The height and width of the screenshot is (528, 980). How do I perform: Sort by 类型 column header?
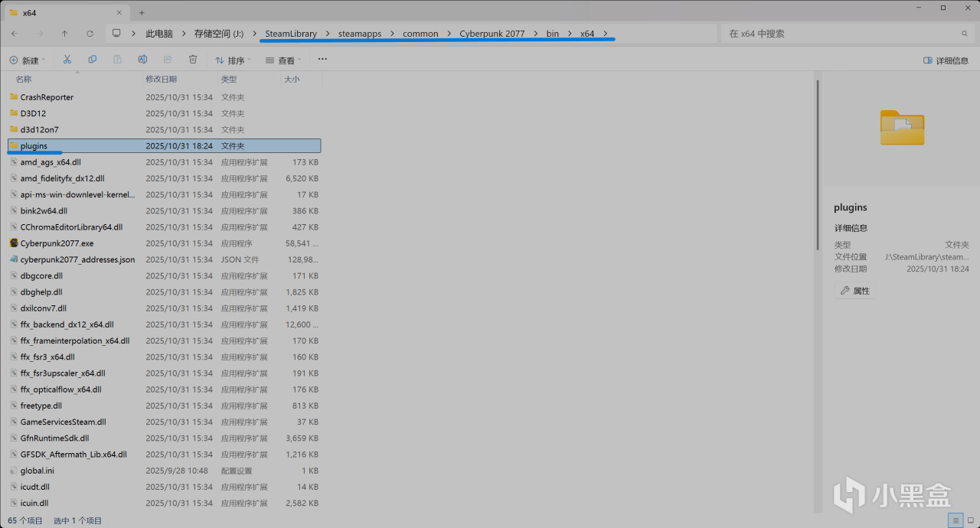(229, 80)
